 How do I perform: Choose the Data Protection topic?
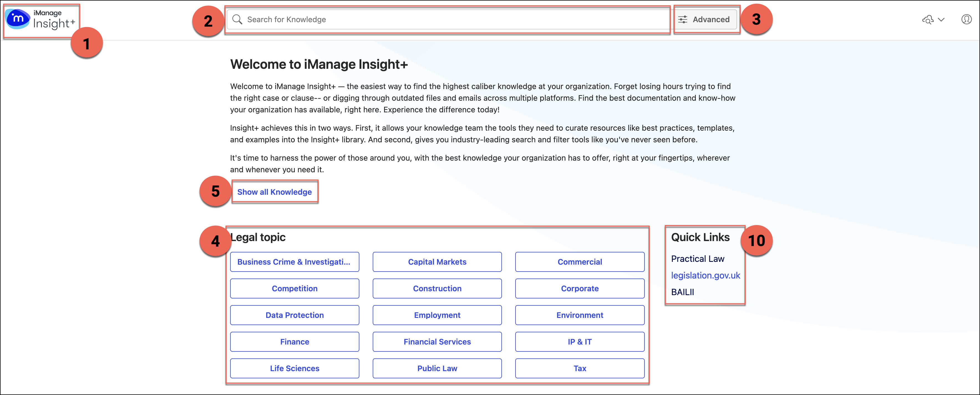coord(294,315)
